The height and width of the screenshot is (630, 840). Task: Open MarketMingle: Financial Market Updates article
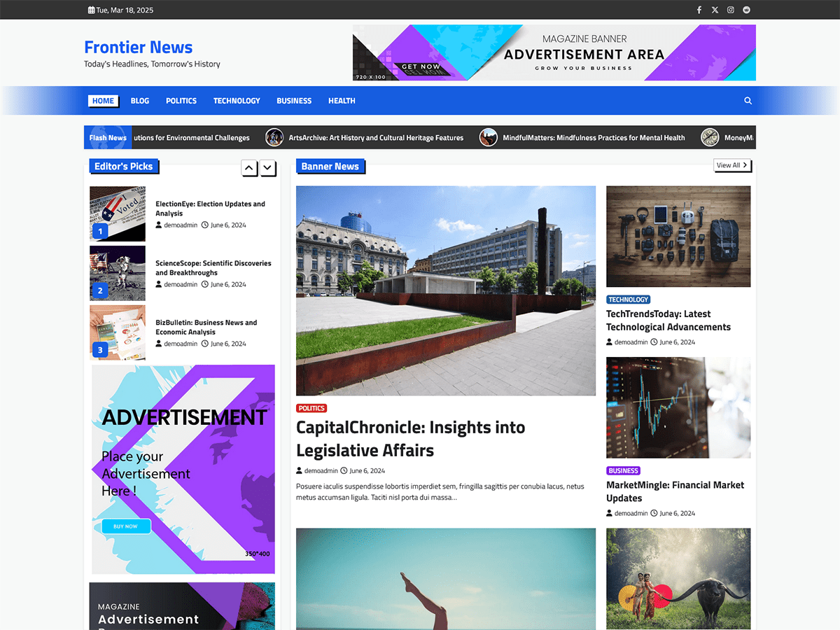tap(675, 491)
